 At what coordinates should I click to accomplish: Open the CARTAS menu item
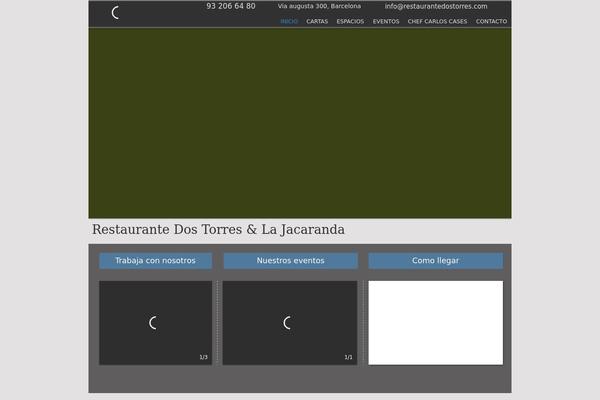point(317,21)
